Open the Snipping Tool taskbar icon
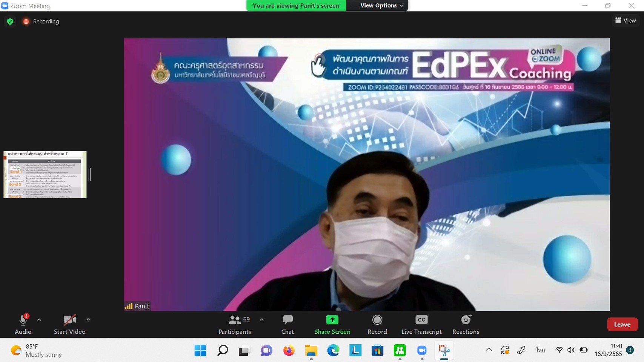The image size is (644, 362). pos(444,351)
